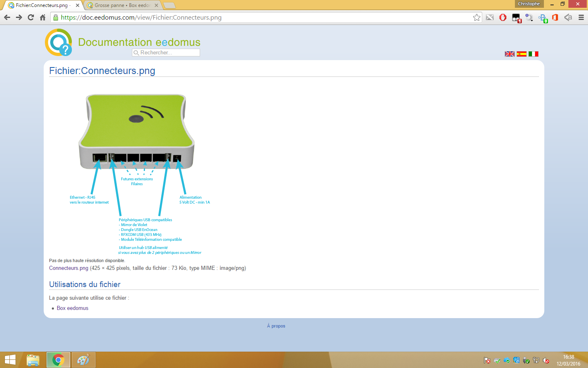588x368 pixels.
Task: Open the Windows Start button
Action: (x=10, y=360)
